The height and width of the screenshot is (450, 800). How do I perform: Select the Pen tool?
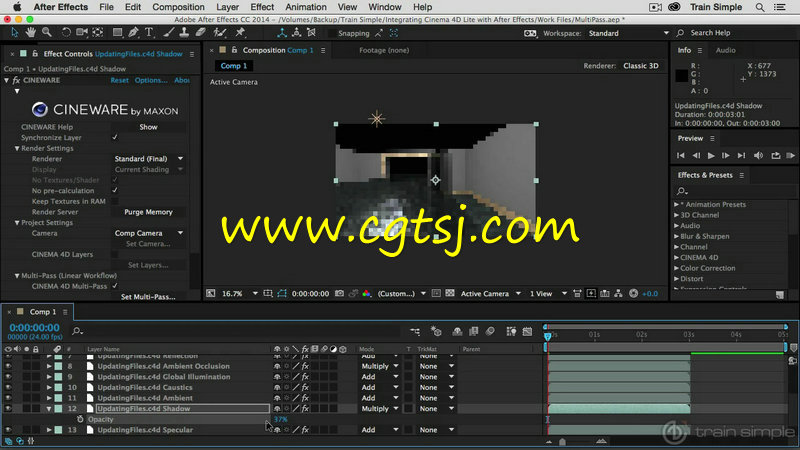point(133,33)
